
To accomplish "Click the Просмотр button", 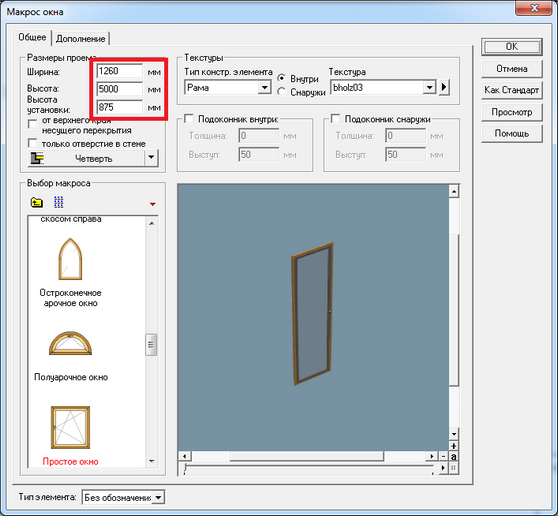I will 512,112.
